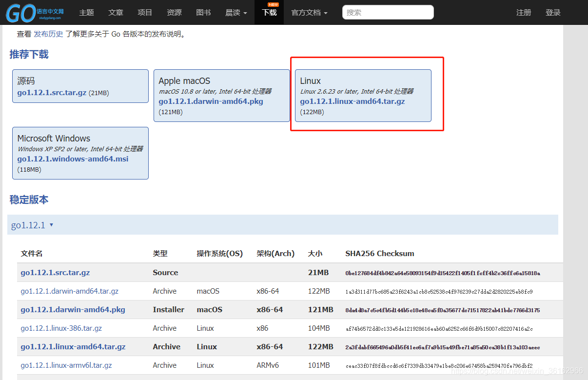Download go1.12.1.windows-amd64.msi from the Windows card
The width and height of the screenshot is (588, 380).
click(x=73, y=159)
